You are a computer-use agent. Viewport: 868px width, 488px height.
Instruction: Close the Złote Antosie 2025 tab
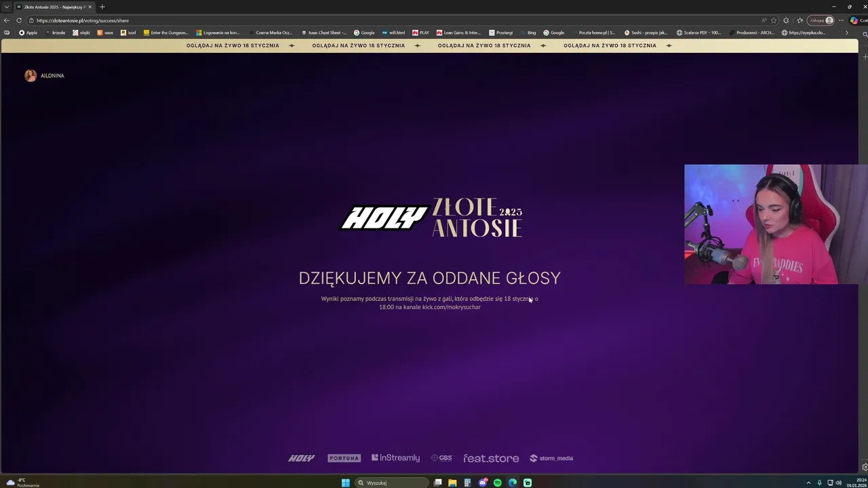(90, 7)
